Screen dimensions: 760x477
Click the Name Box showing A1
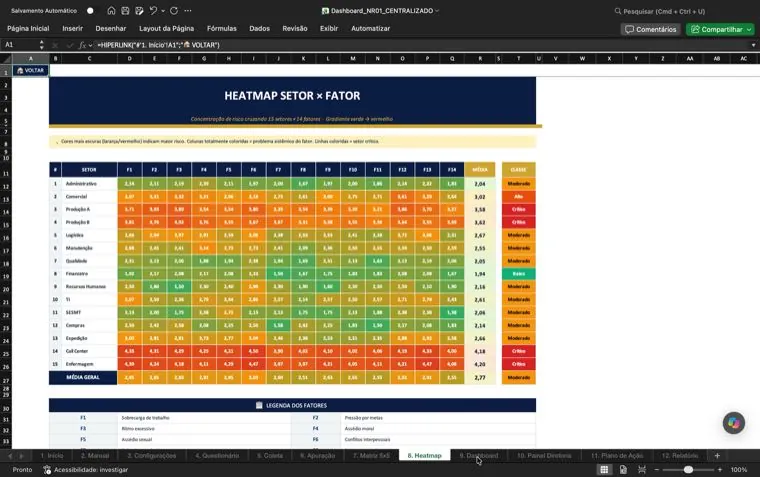click(x=19, y=45)
